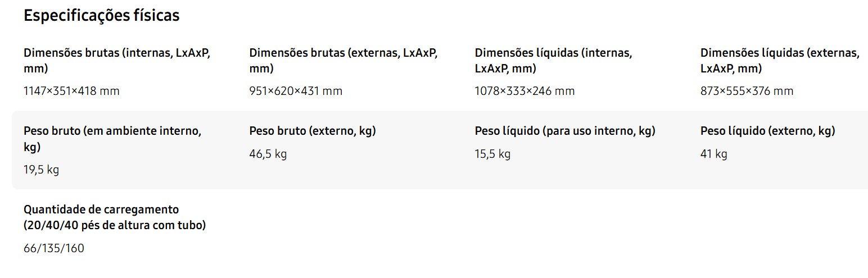Image resolution: width=868 pixels, height=278 pixels.
Task: Click the 1147×351×418 mm value
Action: coord(71,91)
